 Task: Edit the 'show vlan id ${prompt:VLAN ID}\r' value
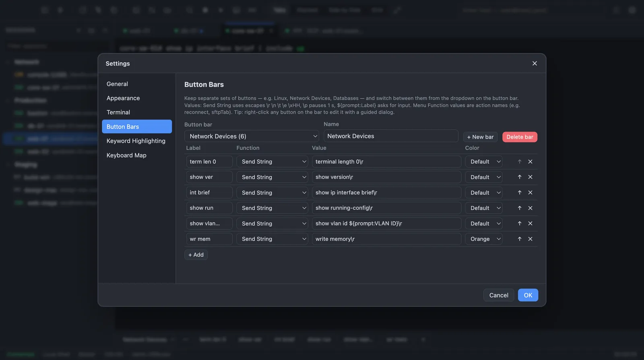[386, 223]
